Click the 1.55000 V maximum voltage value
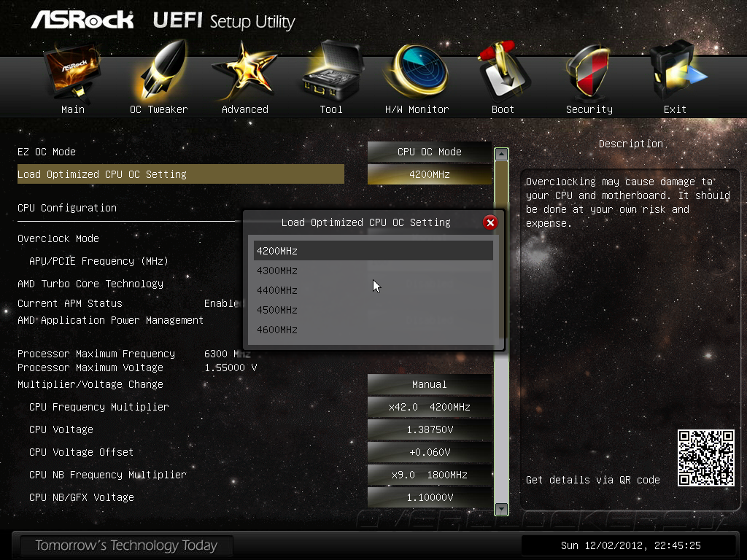The image size is (747, 560). pos(231,367)
